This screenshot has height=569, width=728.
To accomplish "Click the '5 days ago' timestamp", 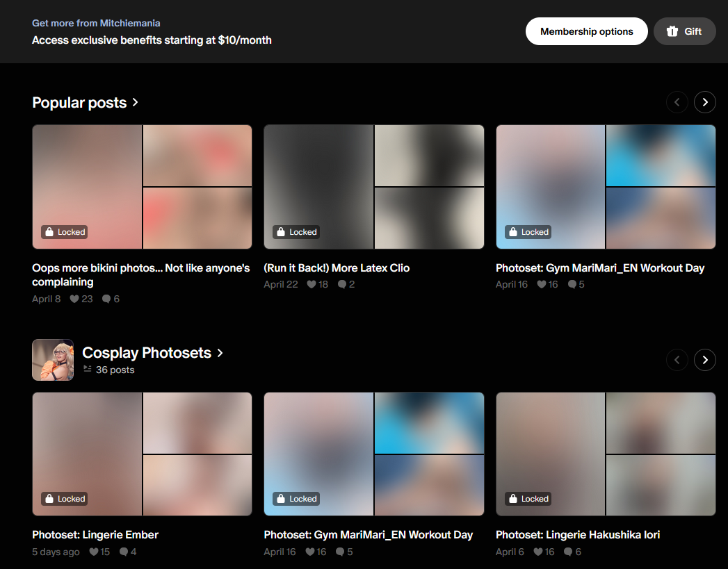I will (x=56, y=552).
